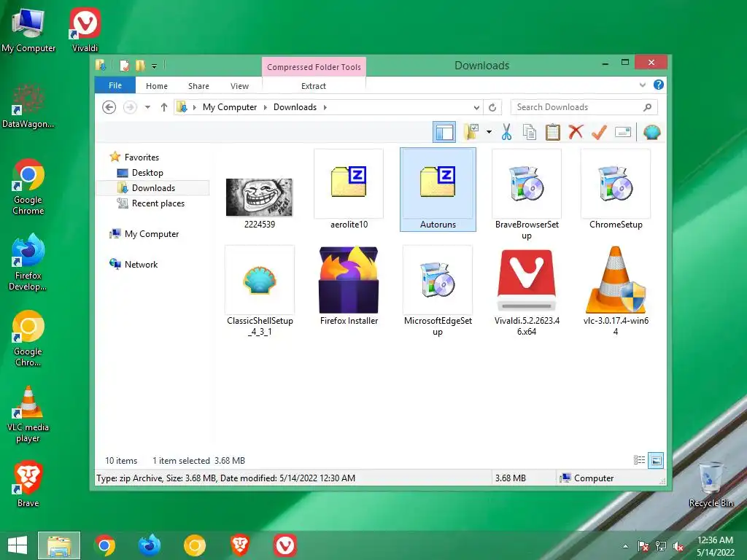Expand the arrow after My Computer breadcrumb
This screenshot has height=560, width=747.
tap(266, 107)
